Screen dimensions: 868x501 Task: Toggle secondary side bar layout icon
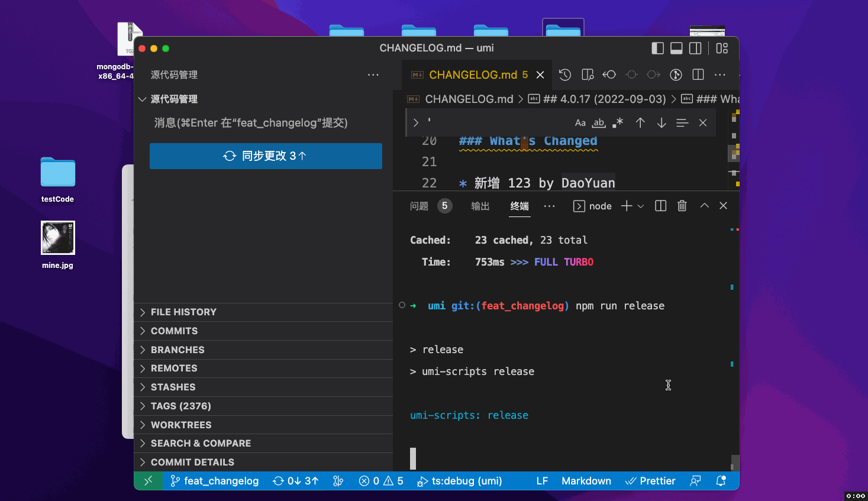pyautogui.click(x=695, y=49)
